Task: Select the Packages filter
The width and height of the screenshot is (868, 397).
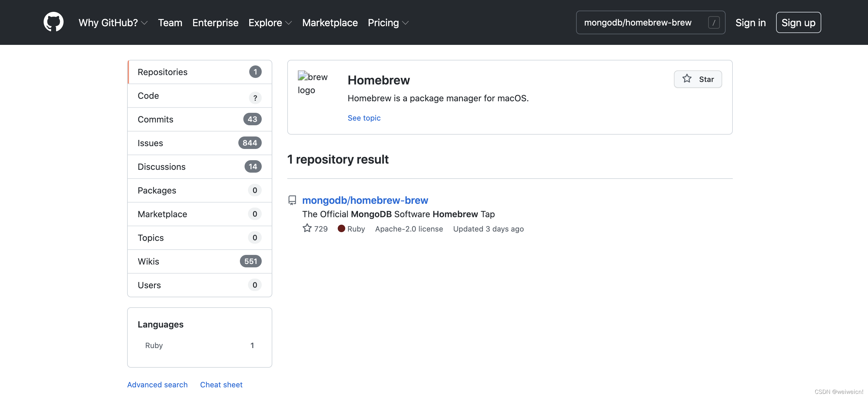Action: point(199,190)
